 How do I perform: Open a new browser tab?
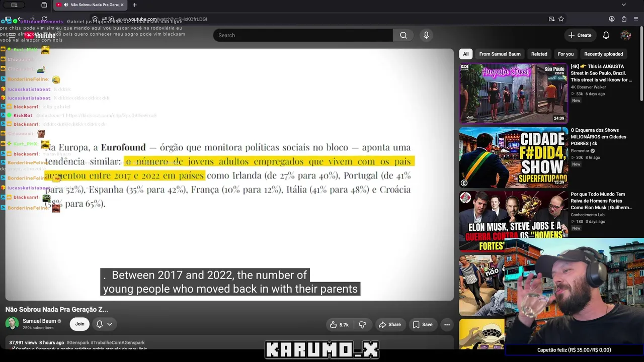[x=134, y=5]
